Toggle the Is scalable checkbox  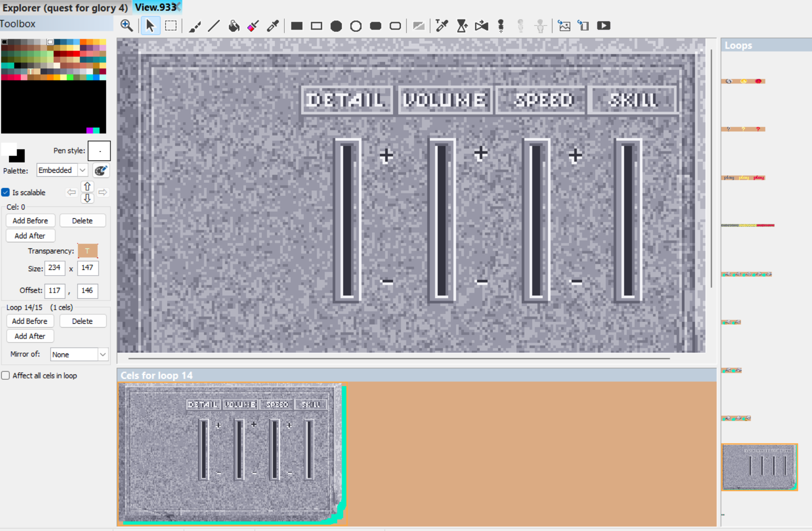(6, 192)
